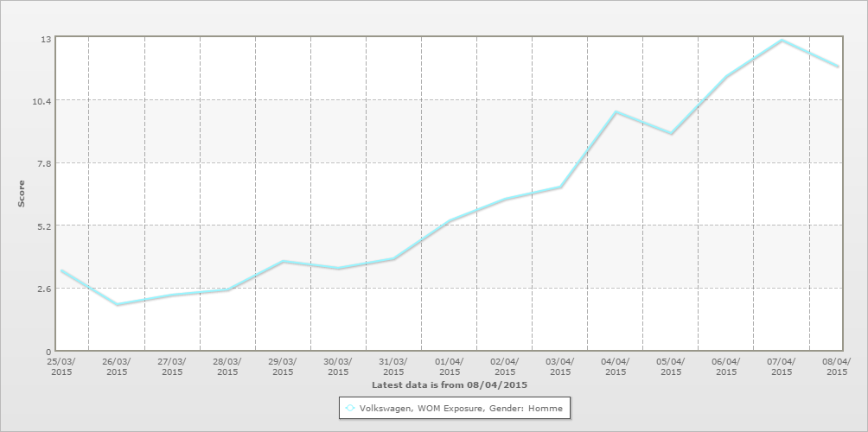This screenshot has height=432, width=868.
Task: Click the data point at 29/03/2015
Action: point(283,262)
